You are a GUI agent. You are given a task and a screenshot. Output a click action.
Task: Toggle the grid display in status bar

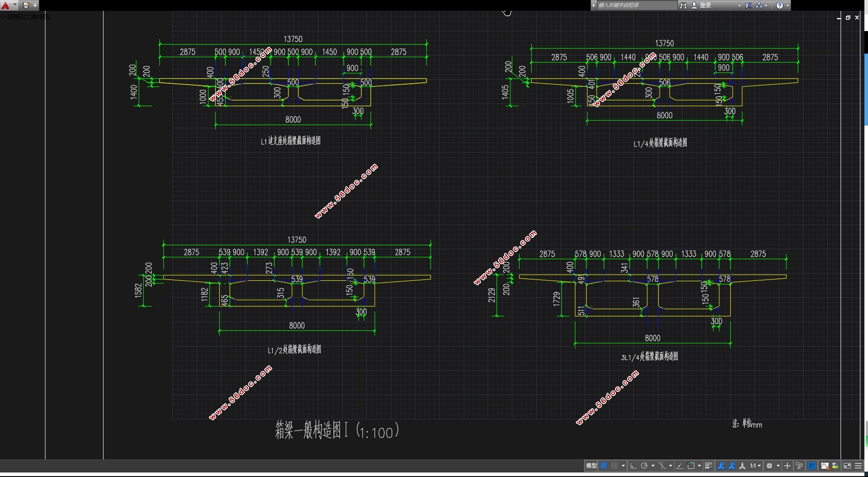(x=604, y=466)
